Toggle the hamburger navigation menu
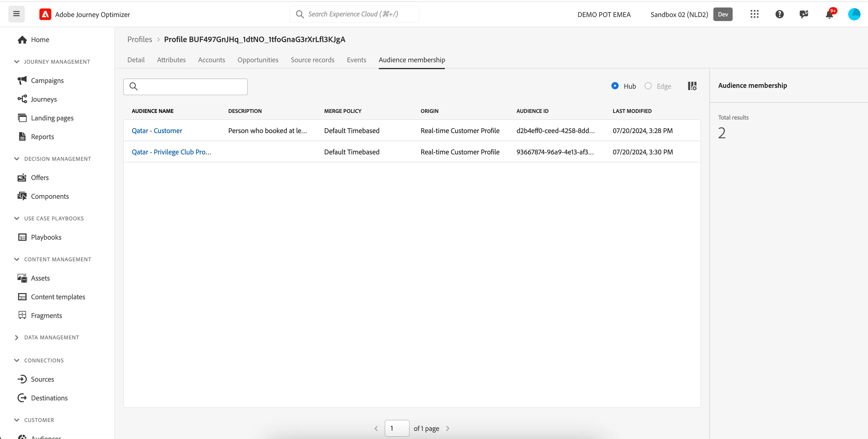 (16, 14)
